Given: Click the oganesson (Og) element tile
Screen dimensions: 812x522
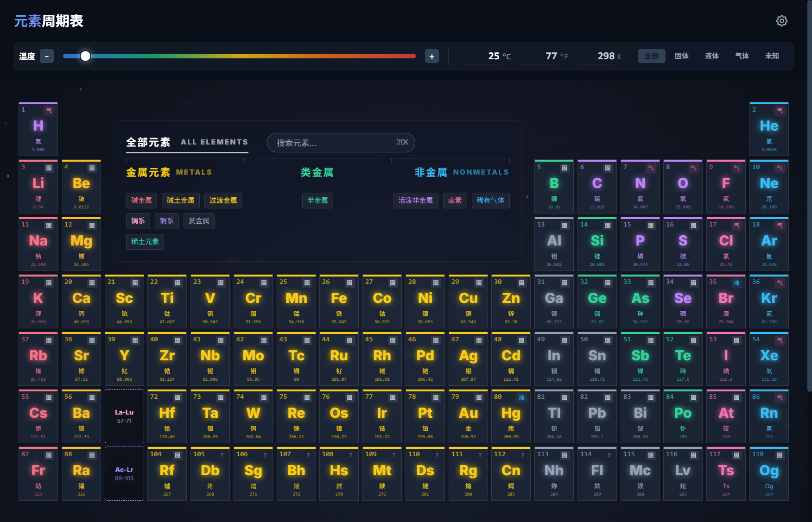Looking at the screenshot, I should (769, 474).
